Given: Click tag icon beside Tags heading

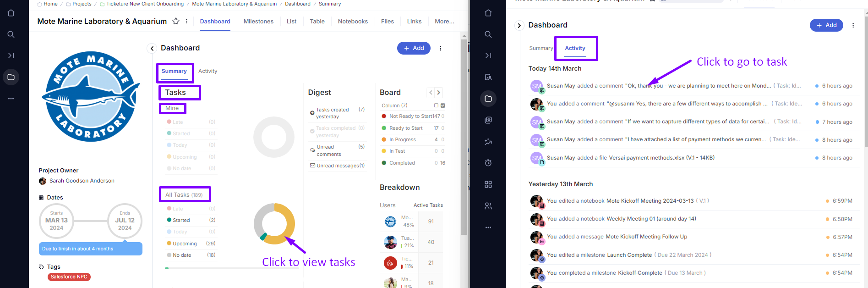Looking at the screenshot, I should coord(41,267).
